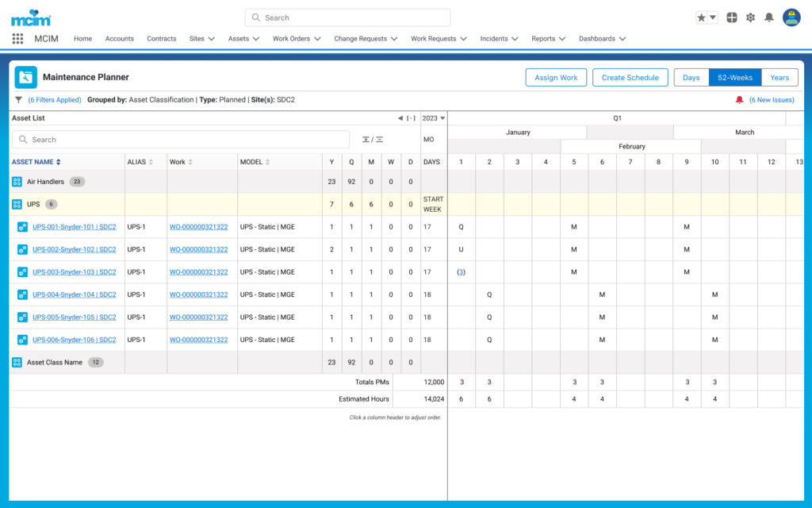Click the global actions plus icon
Screen dimensions: 812x508
pyautogui.click(x=732, y=17)
